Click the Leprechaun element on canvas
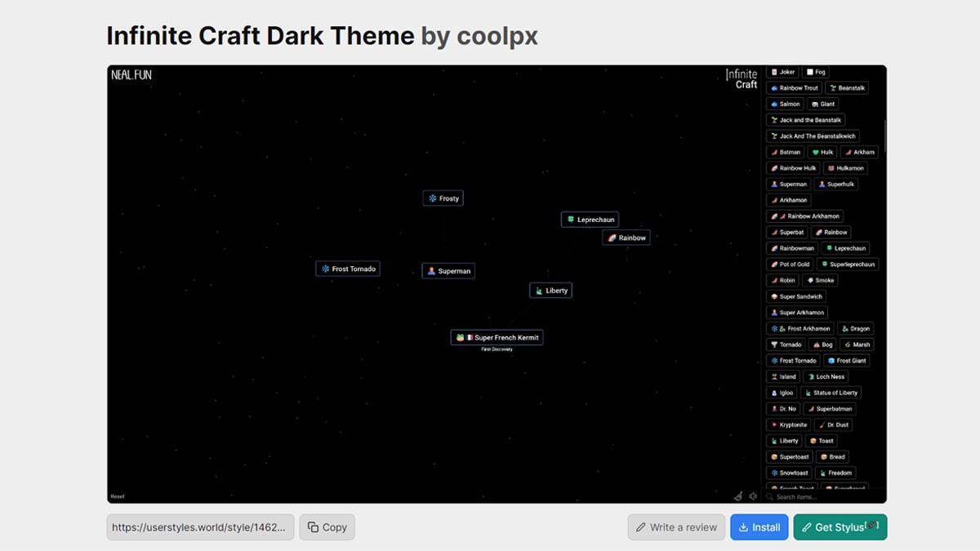 (590, 220)
